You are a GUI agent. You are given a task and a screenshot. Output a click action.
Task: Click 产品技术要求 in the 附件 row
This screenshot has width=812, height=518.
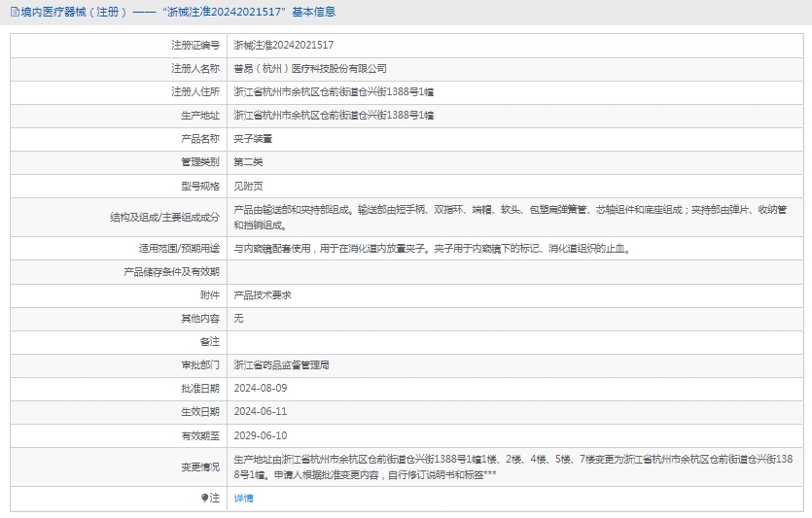click(263, 294)
